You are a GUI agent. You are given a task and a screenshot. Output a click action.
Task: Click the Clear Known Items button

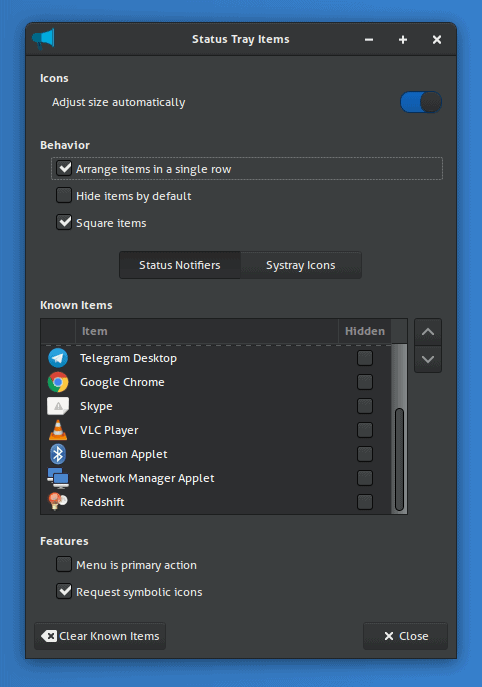pos(100,636)
